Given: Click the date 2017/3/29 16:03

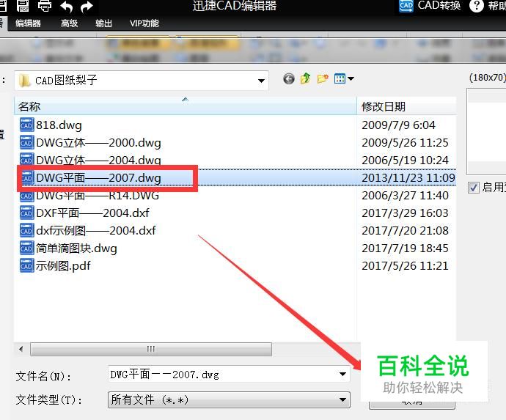Looking at the screenshot, I should click(405, 213).
